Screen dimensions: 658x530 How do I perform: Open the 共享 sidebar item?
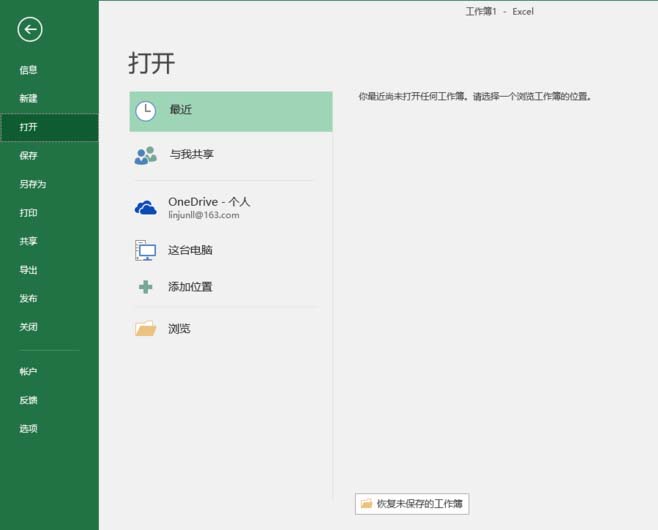coord(29,241)
